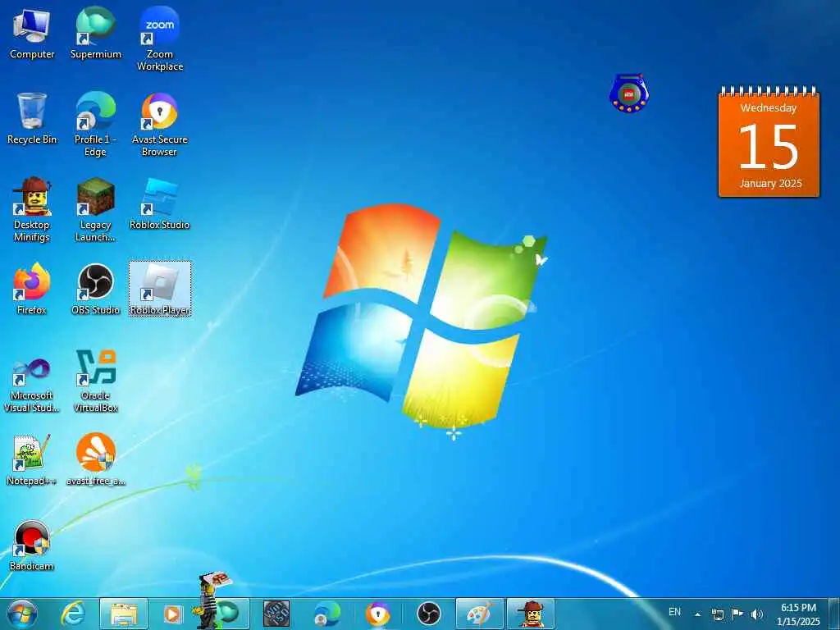Screen dimensions: 840x630
Task: Select the Supermium browser shortcut on desktop
Action: point(95,34)
